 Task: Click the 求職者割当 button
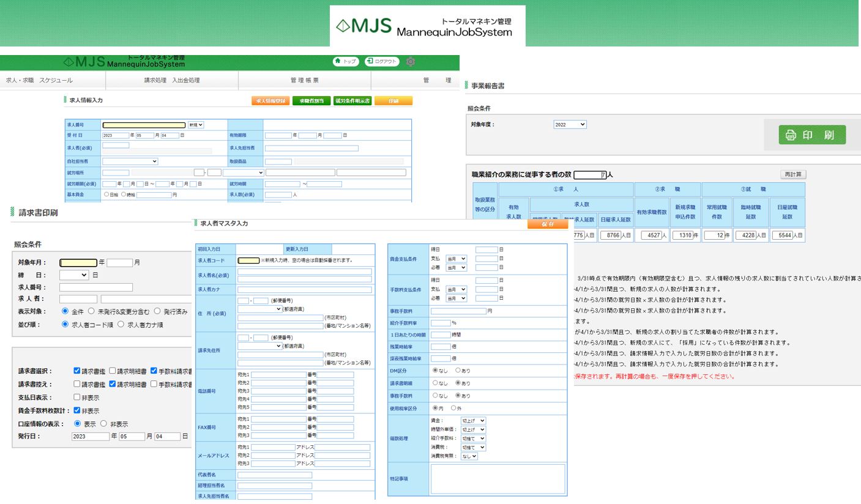311,101
